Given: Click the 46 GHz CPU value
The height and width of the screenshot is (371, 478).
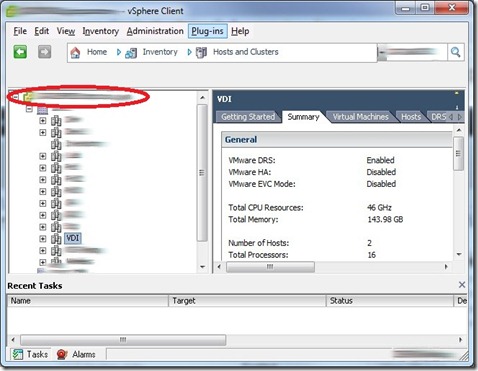Looking at the screenshot, I should [379, 208].
